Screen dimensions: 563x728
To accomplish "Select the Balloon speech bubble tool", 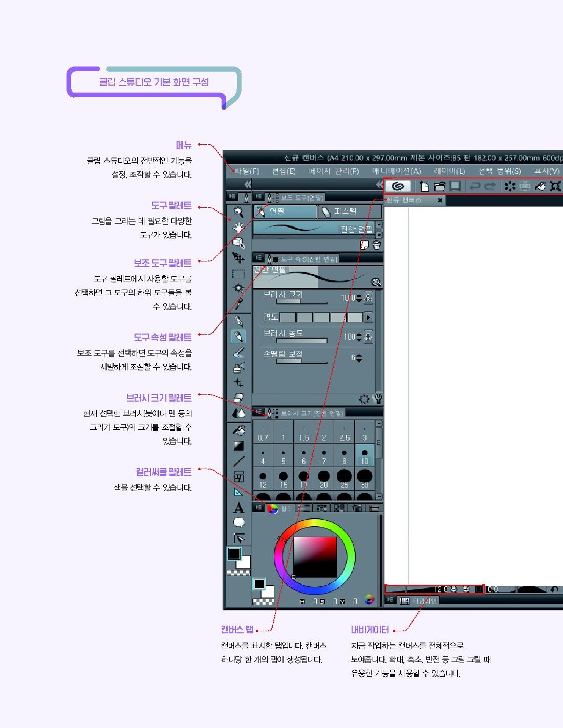I will point(239,523).
